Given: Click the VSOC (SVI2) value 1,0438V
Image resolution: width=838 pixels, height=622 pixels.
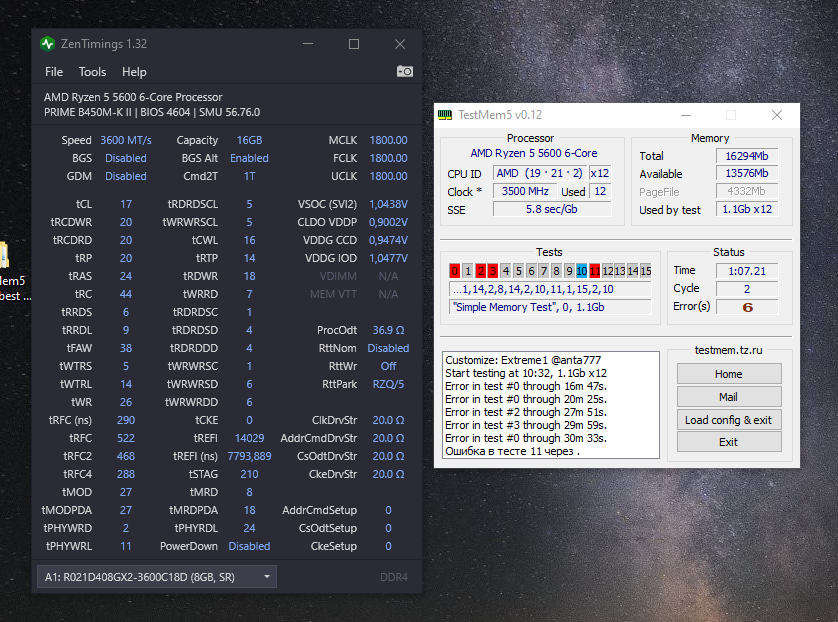Looking at the screenshot, I should click(x=389, y=204).
